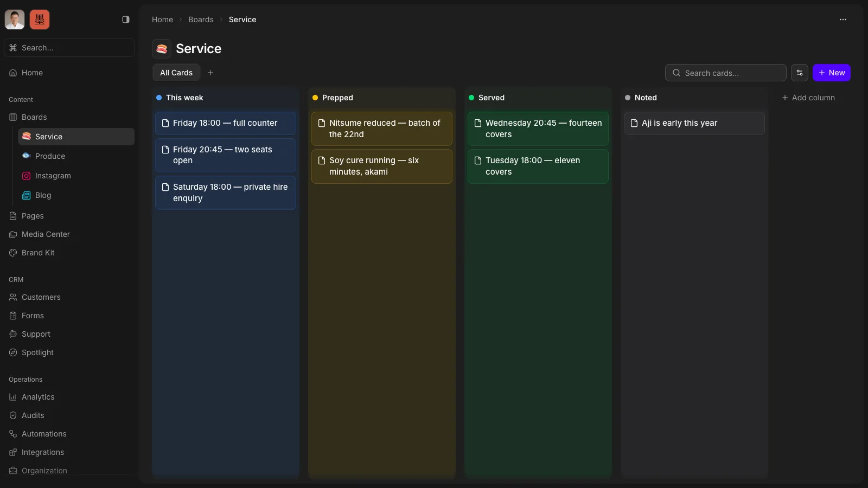Open Forms in CRM

click(x=69, y=316)
